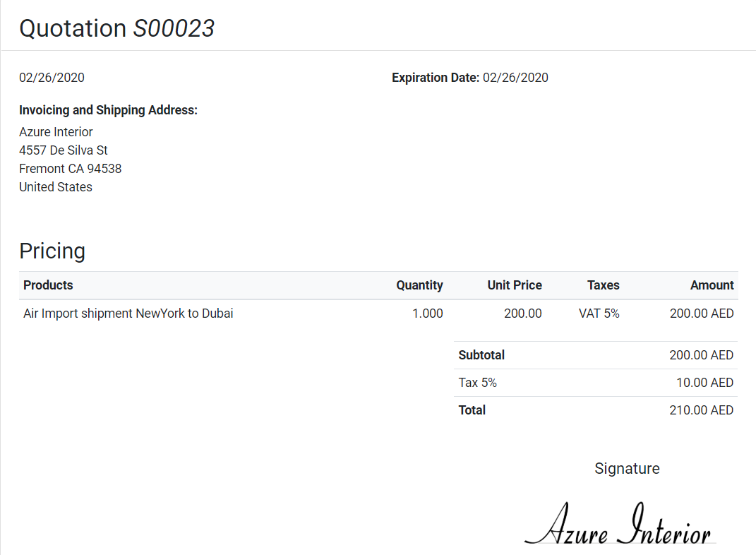Click the 210.00 AED total amount
The width and height of the screenshot is (756, 555).
[x=701, y=410]
